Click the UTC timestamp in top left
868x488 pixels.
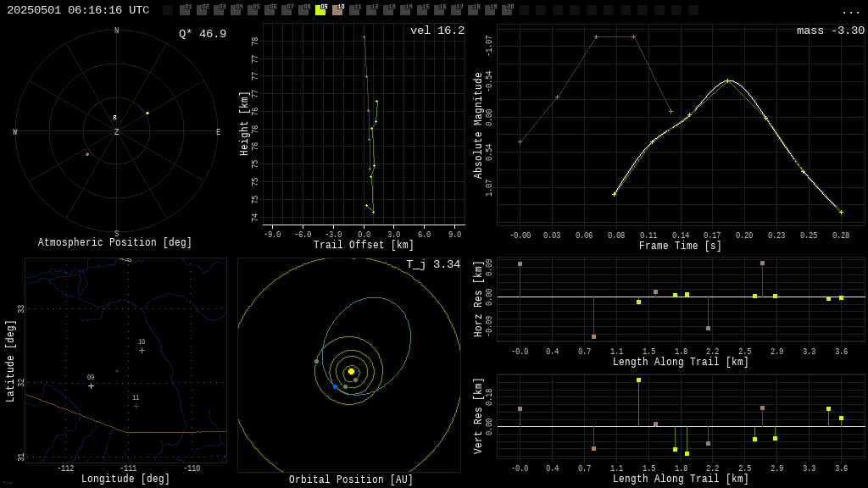pos(78,10)
